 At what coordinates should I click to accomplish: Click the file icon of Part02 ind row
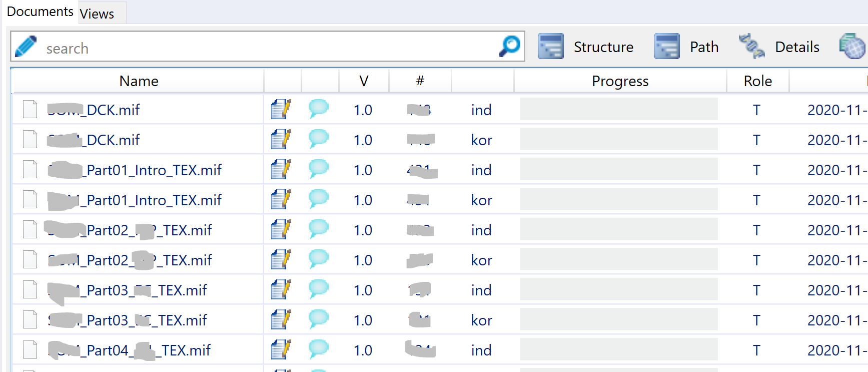tap(30, 230)
